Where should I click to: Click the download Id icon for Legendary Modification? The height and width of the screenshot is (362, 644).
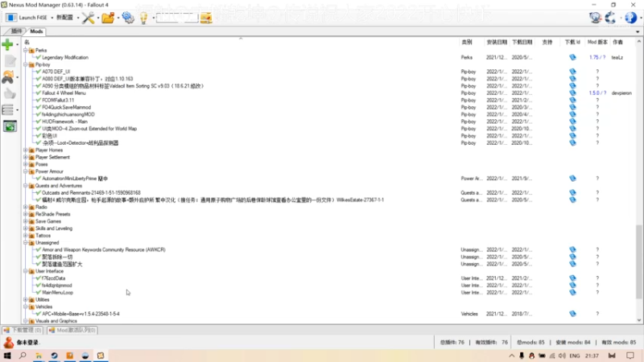[x=572, y=57]
